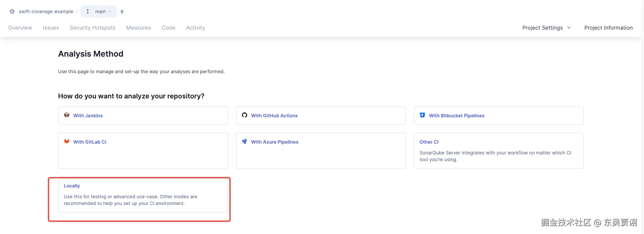This screenshot has height=234, width=644.
Task: Open the Code tab
Action: pos(168,28)
